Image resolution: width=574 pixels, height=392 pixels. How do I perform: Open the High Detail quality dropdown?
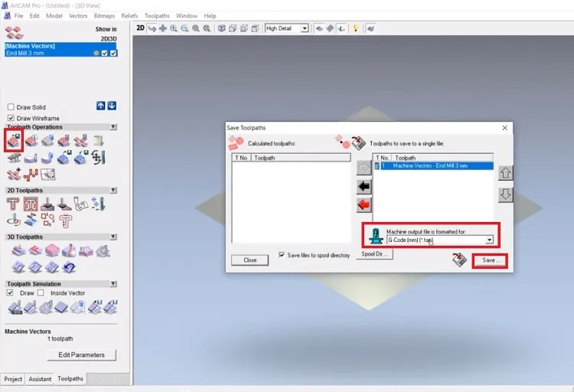(304, 28)
